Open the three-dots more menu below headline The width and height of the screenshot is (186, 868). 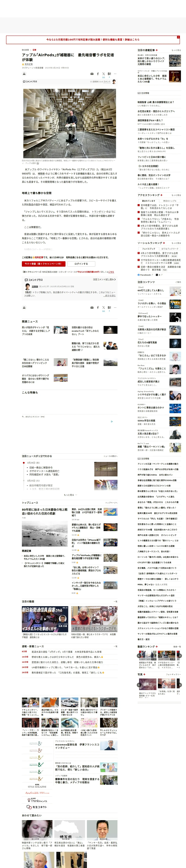coord(115,74)
